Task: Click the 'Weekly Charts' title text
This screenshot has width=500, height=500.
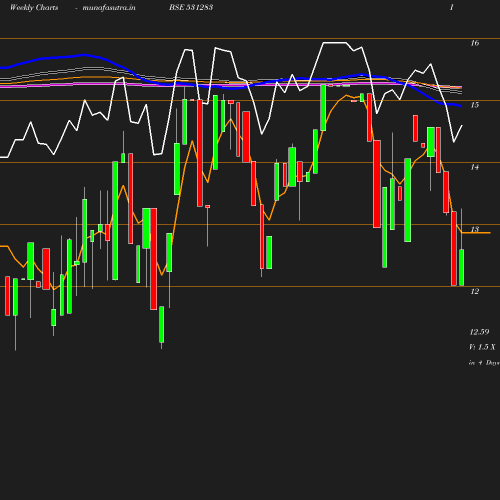Action: pyautogui.click(x=34, y=7)
